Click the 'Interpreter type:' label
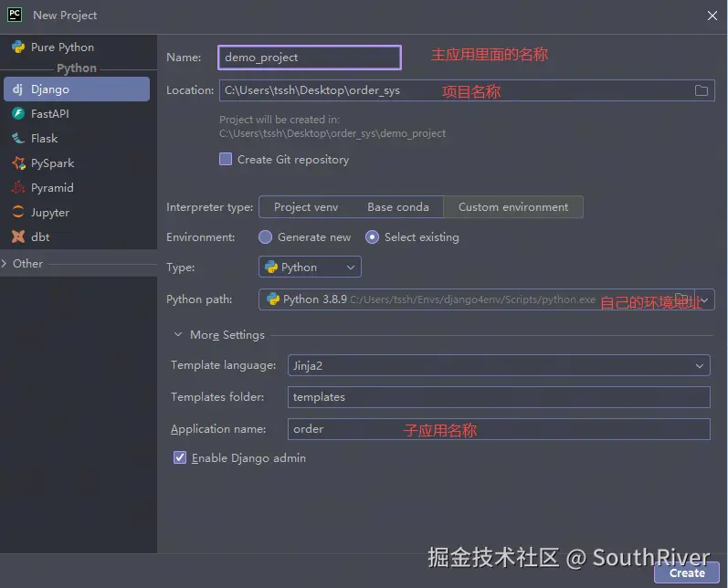The width and height of the screenshot is (728, 588). click(210, 207)
